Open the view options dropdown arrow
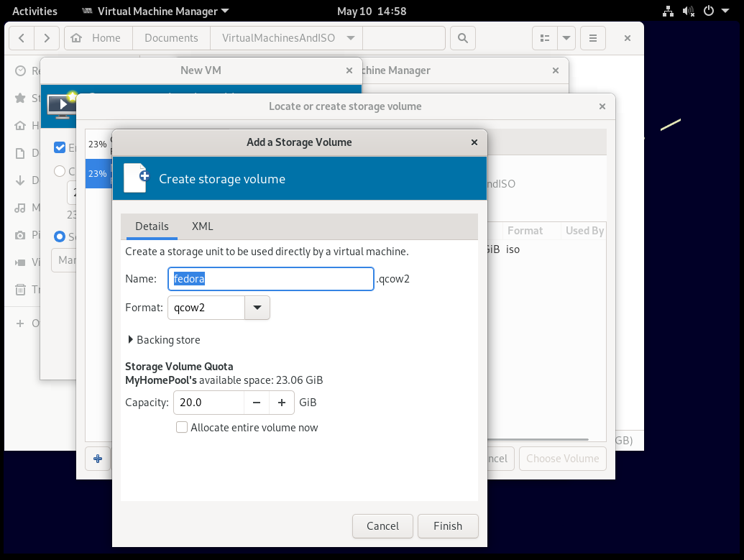 pyautogui.click(x=566, y=38)
